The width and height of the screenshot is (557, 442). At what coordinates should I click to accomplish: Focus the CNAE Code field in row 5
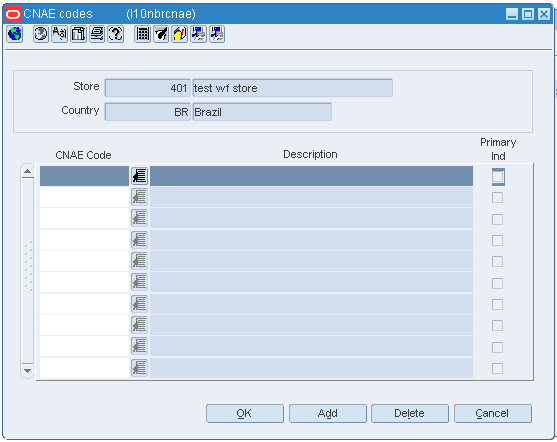84,261
